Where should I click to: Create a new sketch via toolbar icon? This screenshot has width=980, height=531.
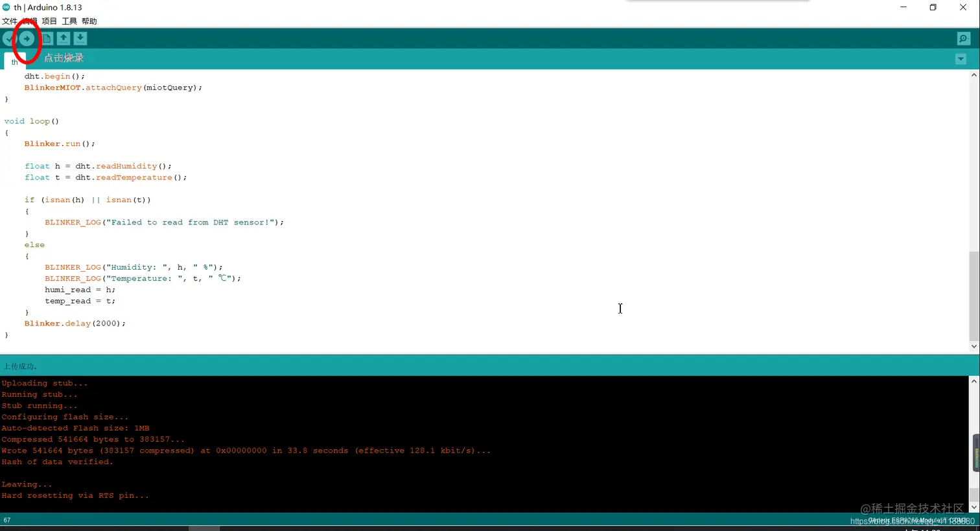click(47, 39)
